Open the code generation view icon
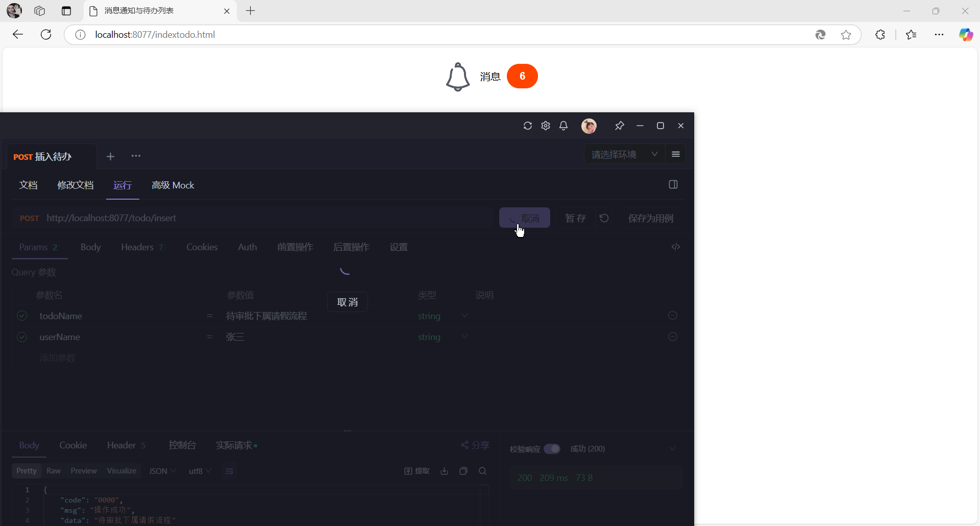Screen dimensions: 980x526 pos(675,247)
